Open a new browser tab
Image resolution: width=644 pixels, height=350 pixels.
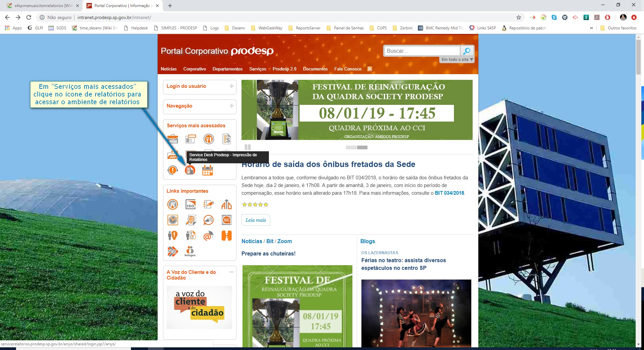pyautogui.click(x=170, y=6)
